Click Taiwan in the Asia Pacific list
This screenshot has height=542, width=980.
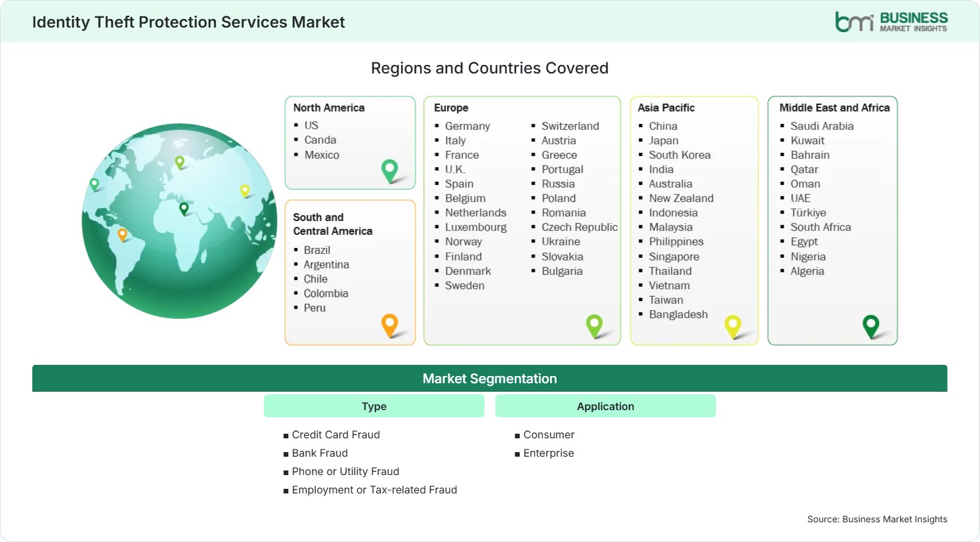666,300
